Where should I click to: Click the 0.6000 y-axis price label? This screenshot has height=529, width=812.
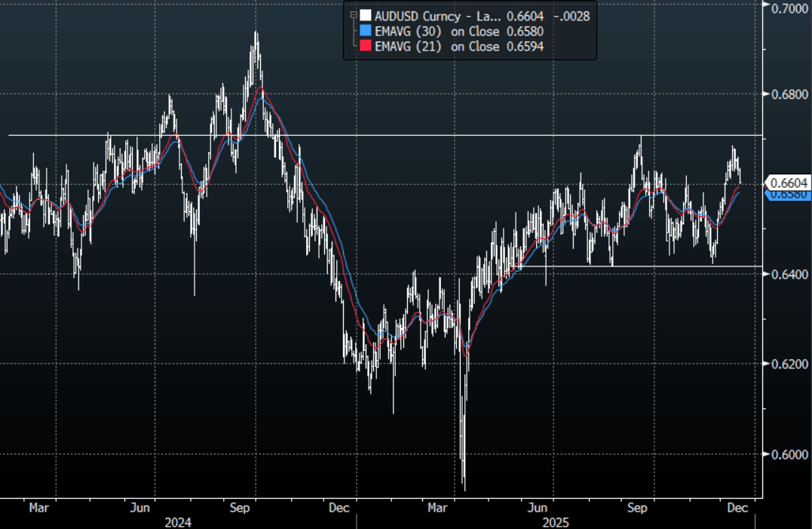coord(787,454)
